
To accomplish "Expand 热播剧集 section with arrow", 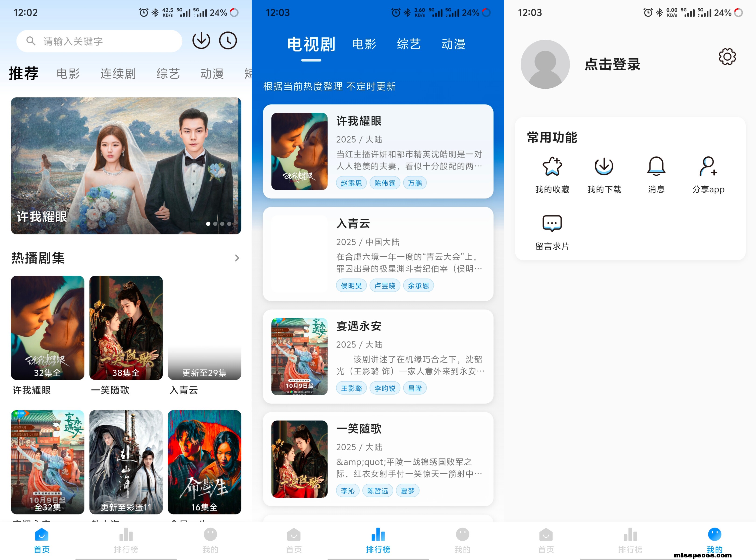I will coord(237,258).
